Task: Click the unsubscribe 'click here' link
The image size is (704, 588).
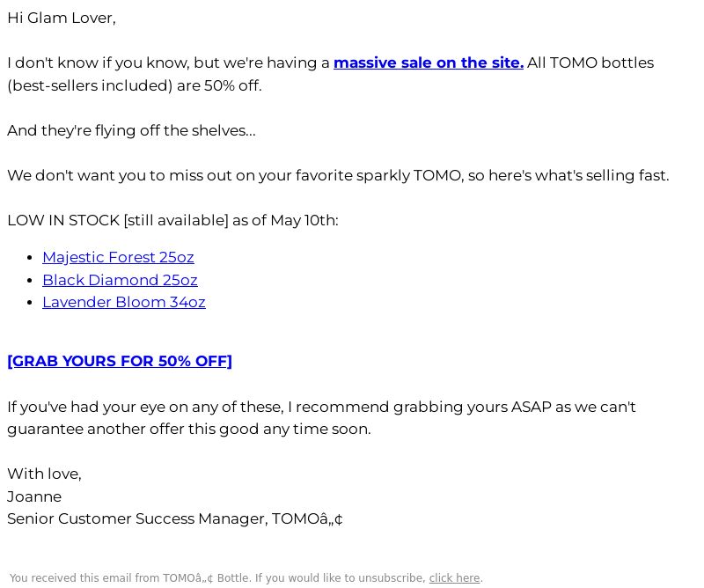Action: click(x=454, y=578)
